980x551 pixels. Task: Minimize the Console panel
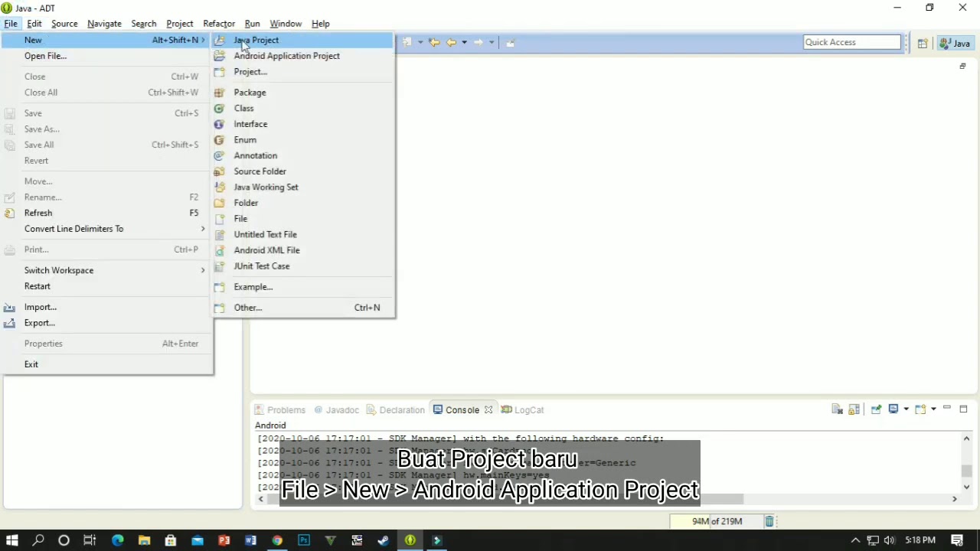(947, 409)
